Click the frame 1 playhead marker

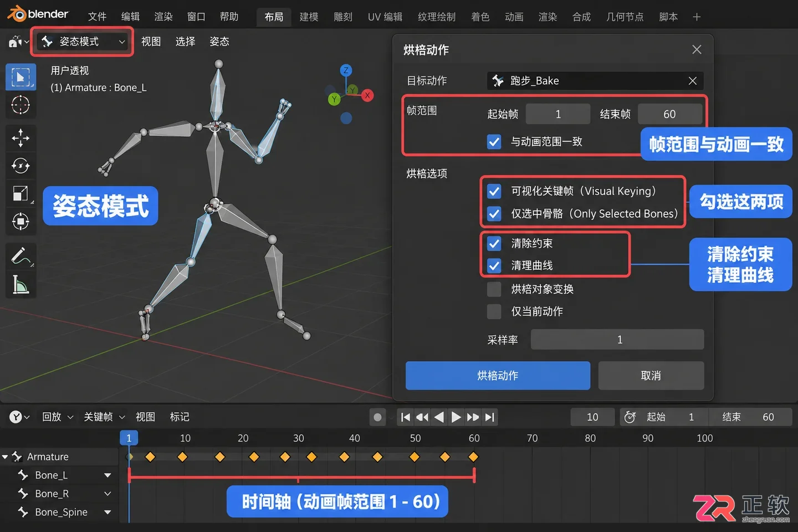[129, 438]
